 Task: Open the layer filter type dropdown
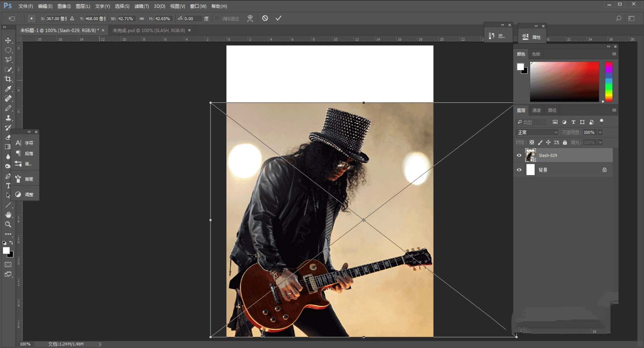click(x=532, y=122)
